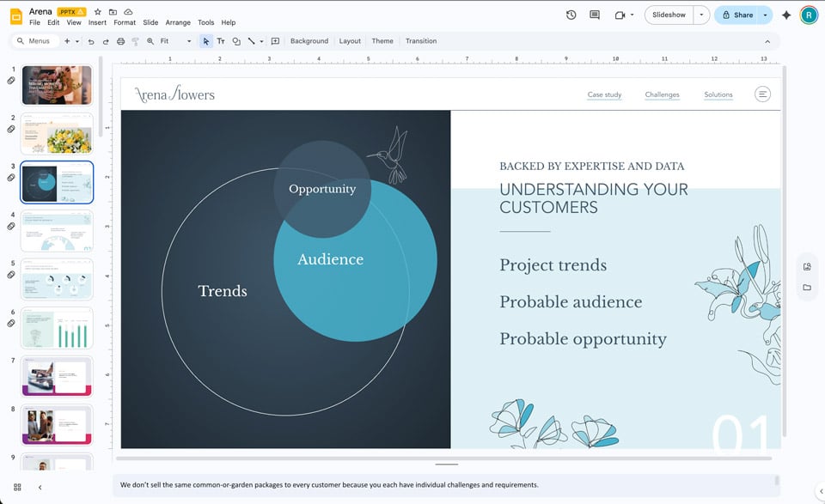Click the Gemini sparkle icon
Screen dimensions: 825x504
[x=785, y=15]
